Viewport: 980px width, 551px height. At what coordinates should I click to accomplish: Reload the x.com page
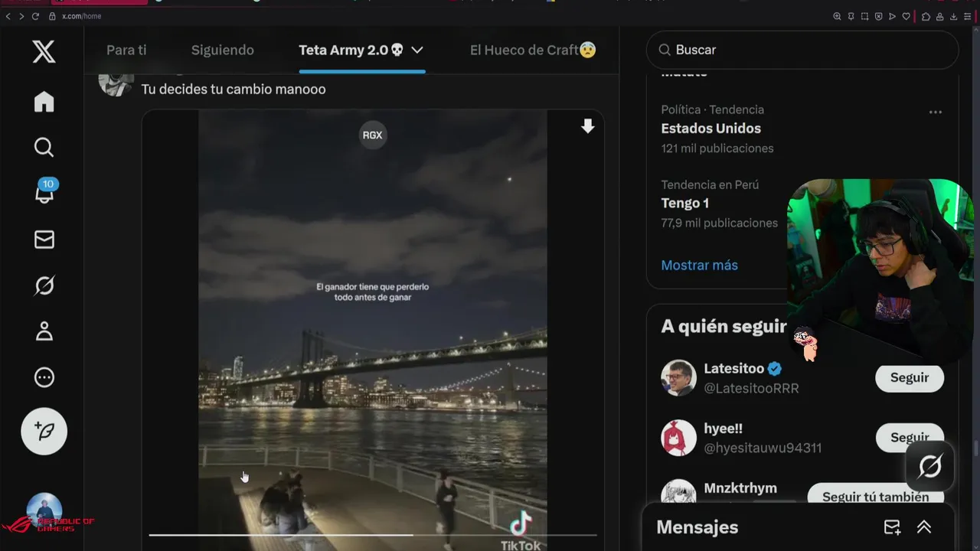coord(35,16)
